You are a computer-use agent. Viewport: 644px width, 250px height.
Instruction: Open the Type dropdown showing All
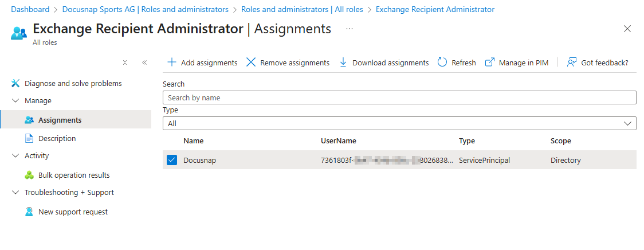tap(399, 123)
